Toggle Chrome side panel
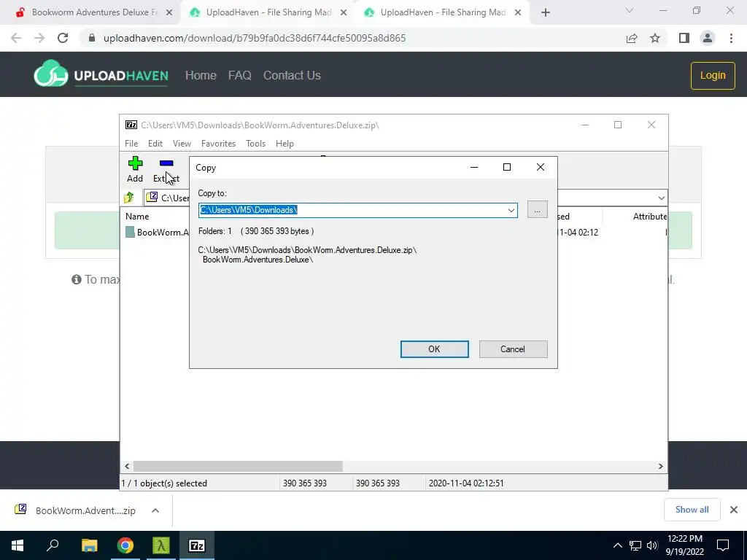 [x=684, y=38]
